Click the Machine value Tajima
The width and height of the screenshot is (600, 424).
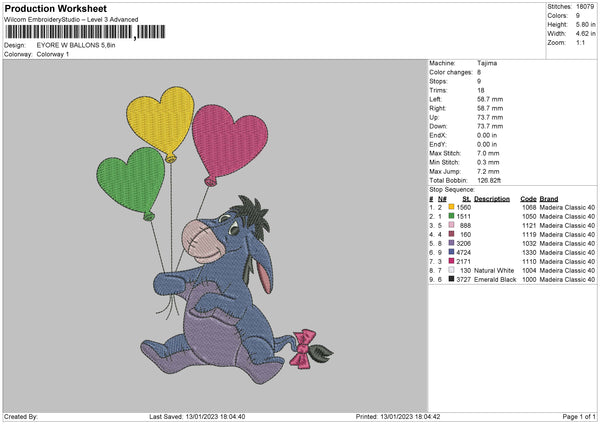(x=487, y=63)
